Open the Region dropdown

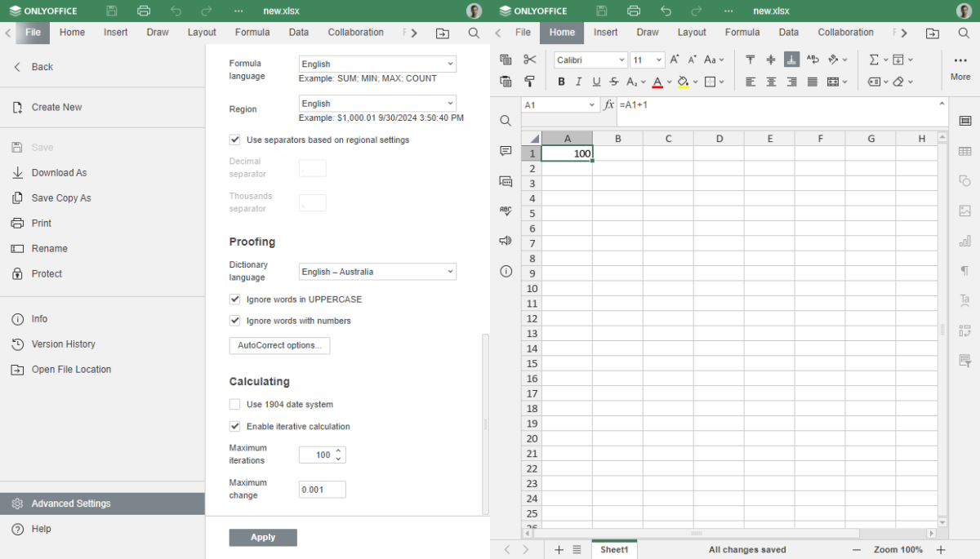376,103
